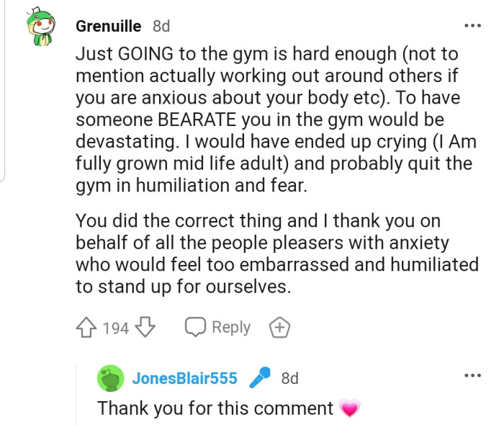Image resolution: width=504 pixels, height=425 pixels.
Task: Visit the Grenuille username profile
Action: pyautogui.click(x=110, y=27)
